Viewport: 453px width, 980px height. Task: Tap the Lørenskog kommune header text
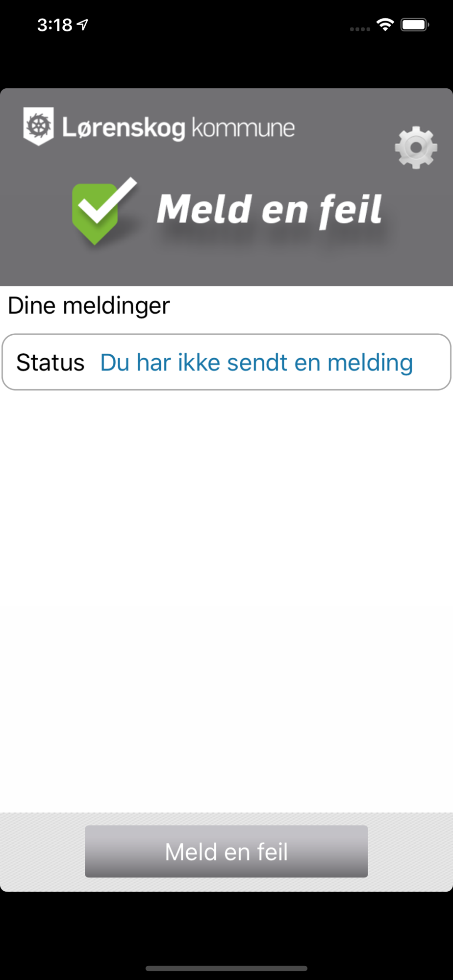178,128
